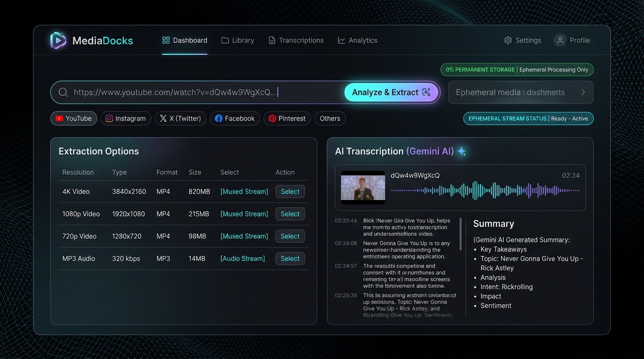Click the Analytics chart icon

342,40
